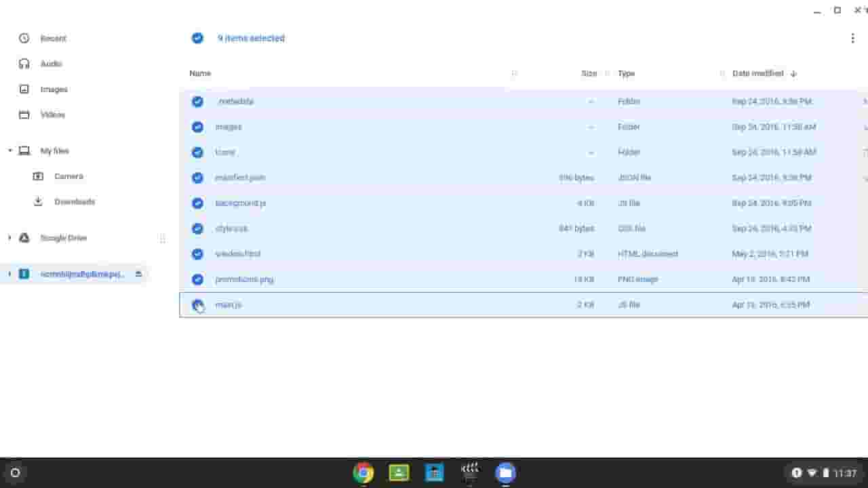Image resolution: width=868 pixels, height=488 pixels.
Task: Open the notification indicator in system tray
Action: tap(797, 473)
